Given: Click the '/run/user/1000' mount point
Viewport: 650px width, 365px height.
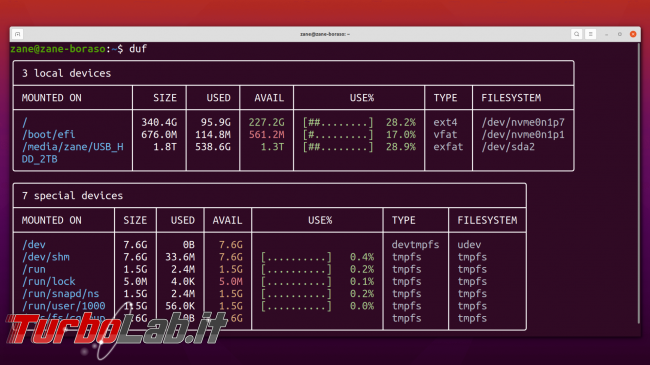Looking at the screenshot, I should [x=63, y=306].
